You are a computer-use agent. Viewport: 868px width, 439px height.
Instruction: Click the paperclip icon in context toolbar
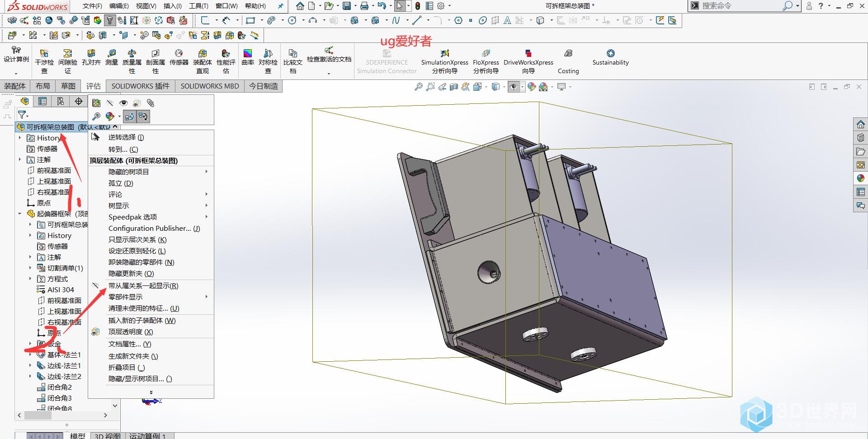(151, 103)
